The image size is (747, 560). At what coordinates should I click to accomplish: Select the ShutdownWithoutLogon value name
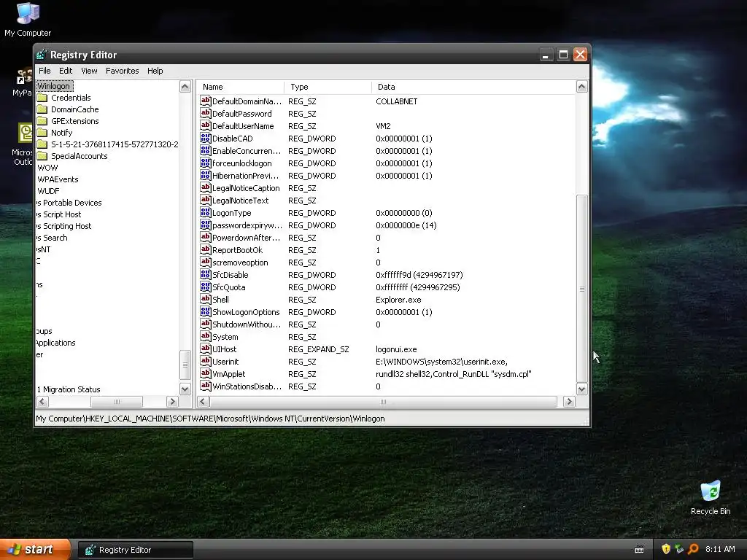(x=247, y=324)
